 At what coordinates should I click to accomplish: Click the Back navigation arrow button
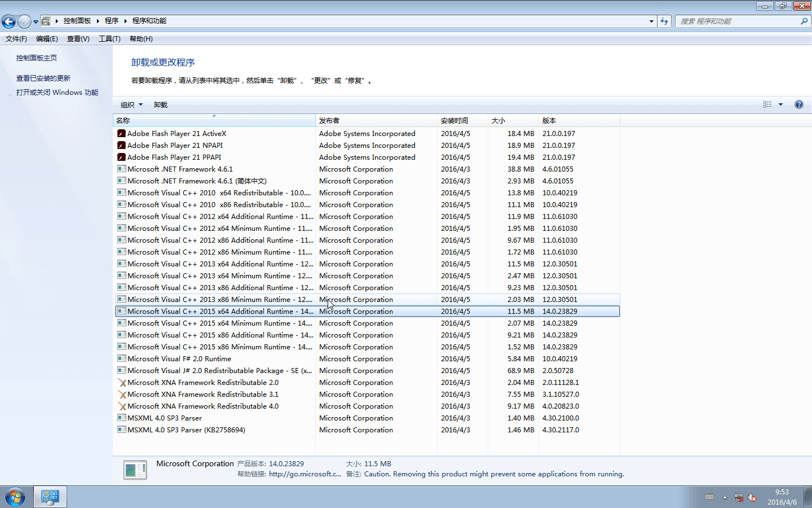click(x=8, y=21)
